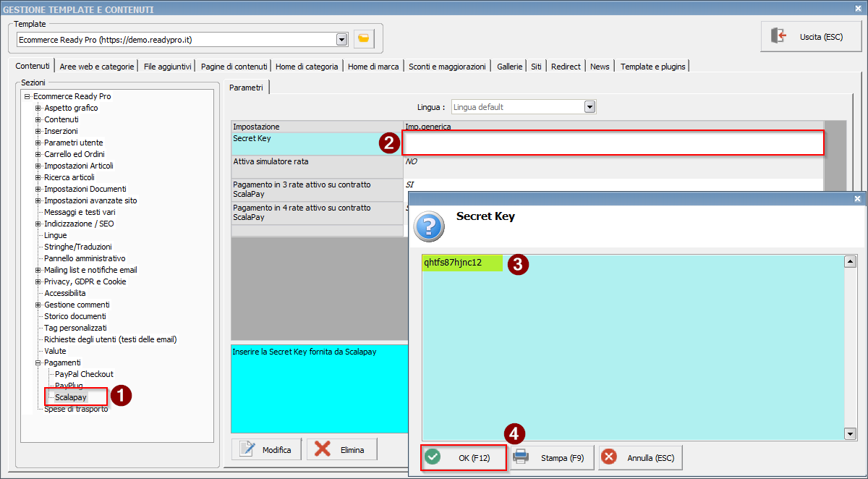Select Scalapay in the Pagamenti tree
The image size is (868, 479).
tap(71, 397)
